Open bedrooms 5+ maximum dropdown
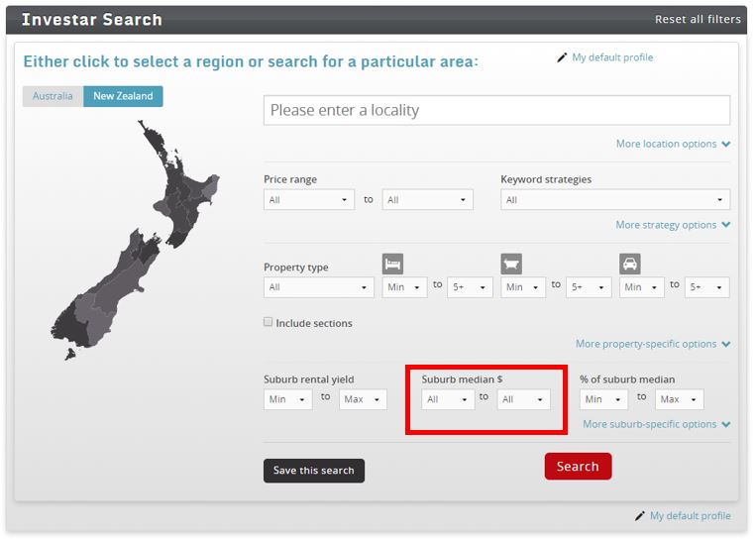756x540 pixels. pyautogui.click(x=470, y=287)
